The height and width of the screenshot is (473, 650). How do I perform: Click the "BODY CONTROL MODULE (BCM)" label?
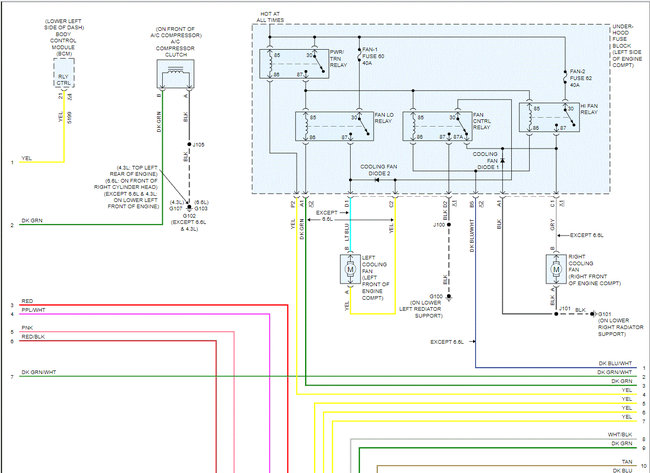pos(63,44)
